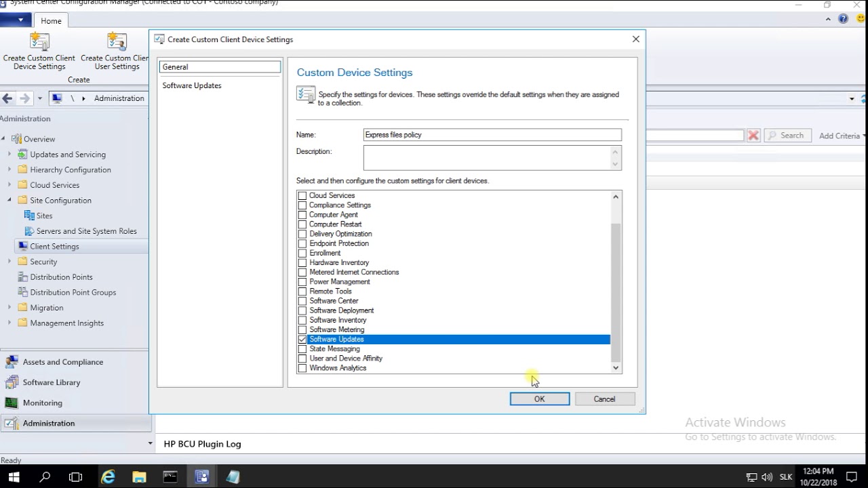Open Updates and Servicing node icon

pos(22,155)
